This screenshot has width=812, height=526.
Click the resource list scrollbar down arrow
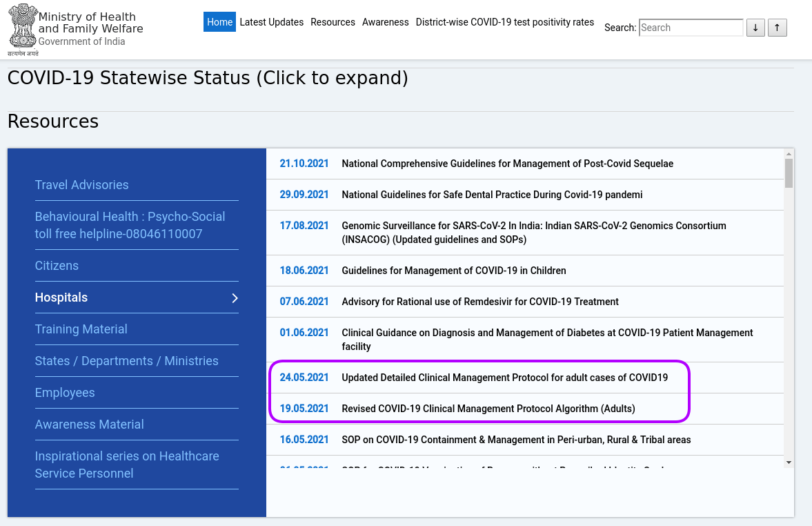tap(789, 462)
